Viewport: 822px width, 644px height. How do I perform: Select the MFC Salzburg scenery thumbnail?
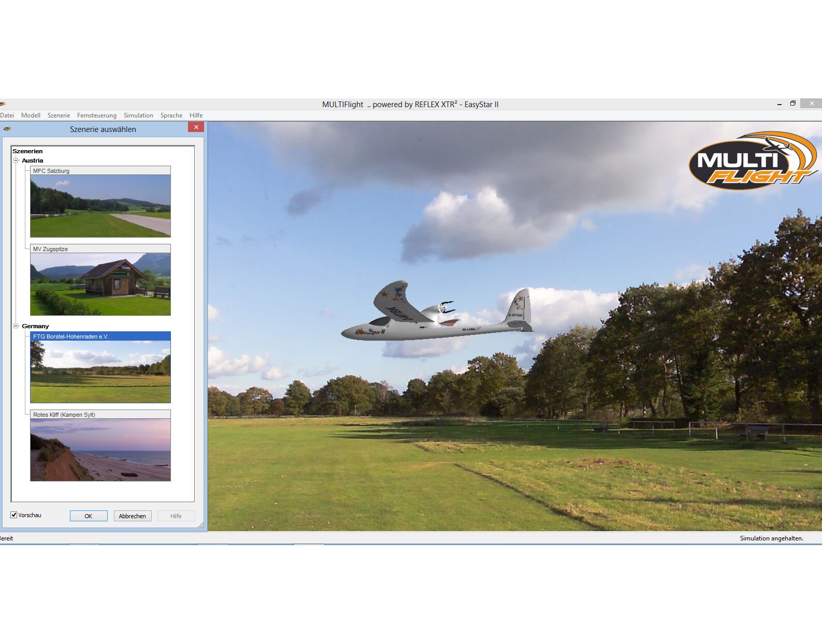(x=100, y=206)
